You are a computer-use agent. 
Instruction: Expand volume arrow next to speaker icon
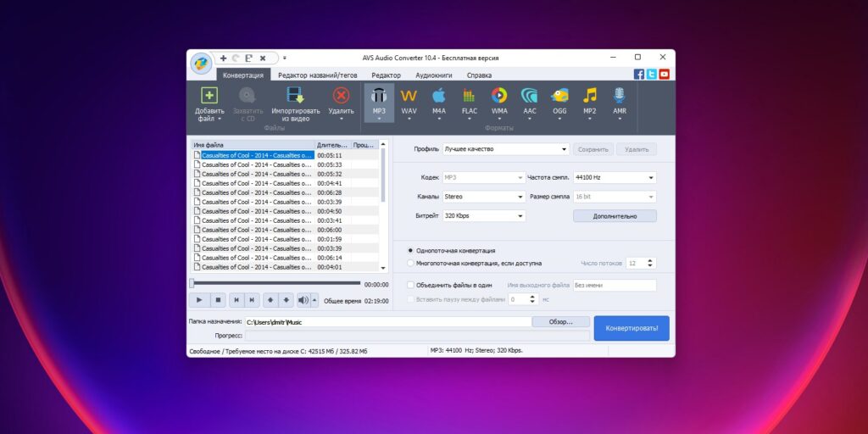pos(314,300)
